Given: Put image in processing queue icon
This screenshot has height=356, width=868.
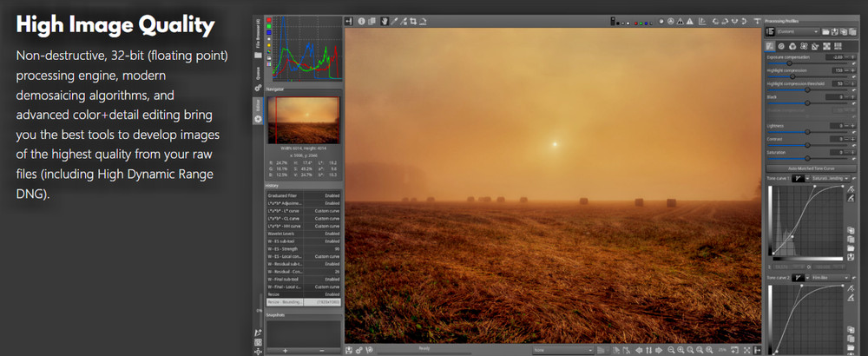Looking at the screenshot, I should pyautogui.click(x=359, y=350).
